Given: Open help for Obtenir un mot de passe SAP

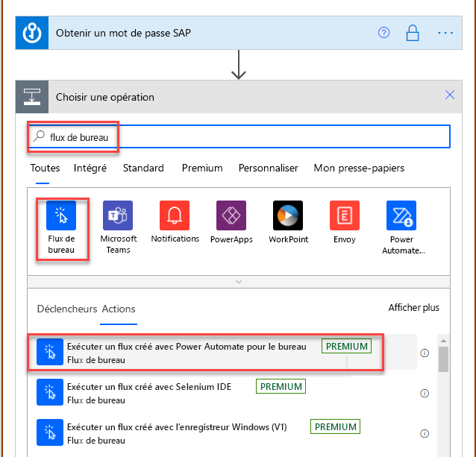Looking at the screenshot, I should (383, 33).
